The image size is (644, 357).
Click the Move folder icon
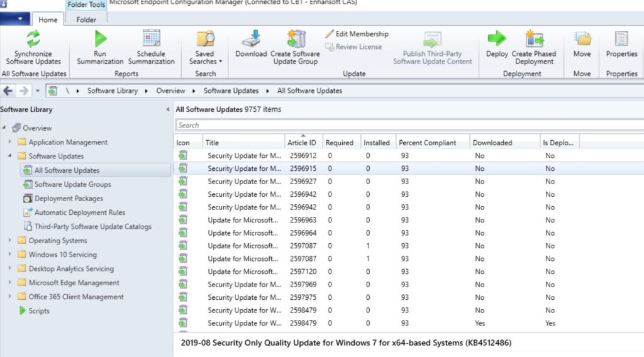pyautogui.click(x=582, y=39)
